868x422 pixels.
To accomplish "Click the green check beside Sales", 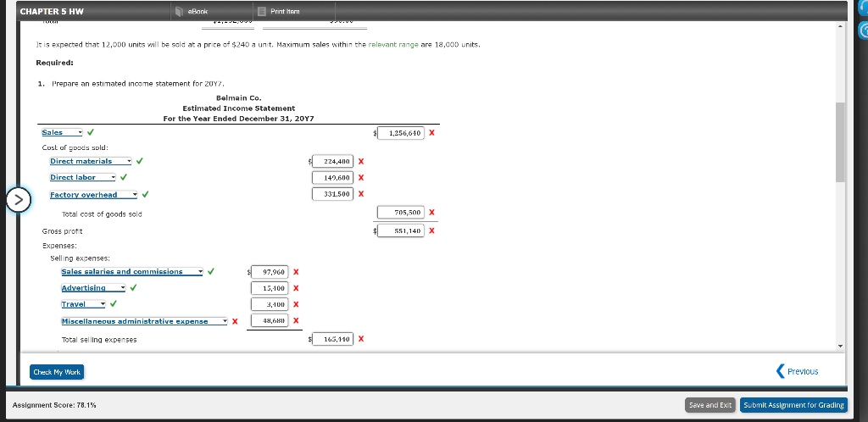I will click(90, 133).
